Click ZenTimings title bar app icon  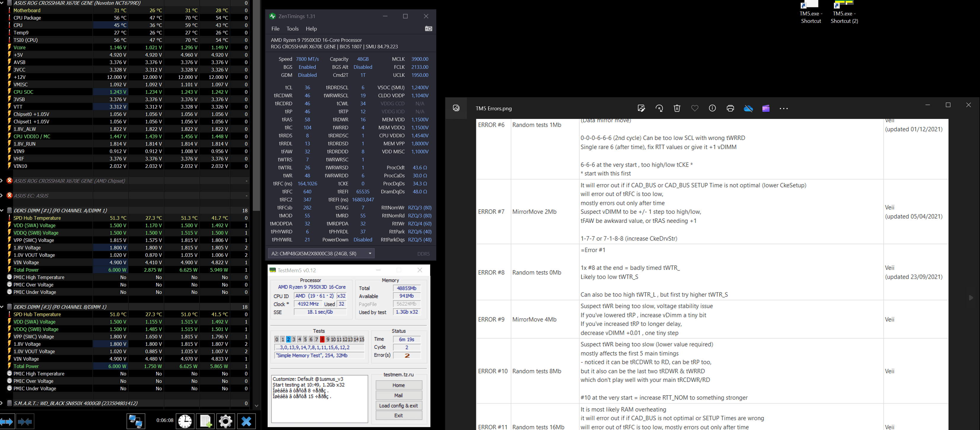click(272, 16)
